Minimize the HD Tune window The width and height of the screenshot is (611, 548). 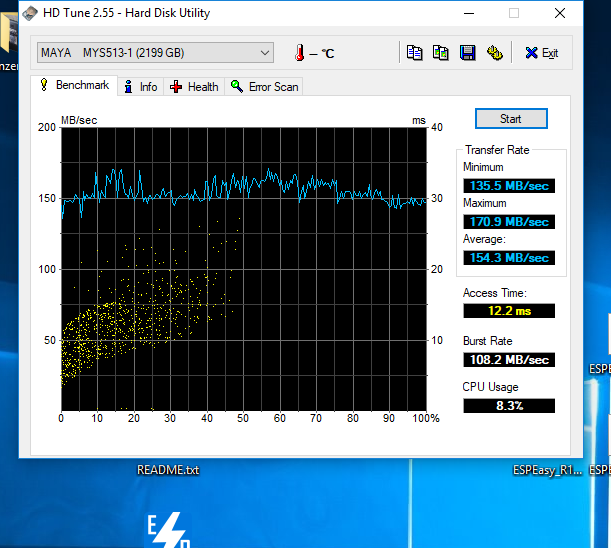click(x=468, y=13)
